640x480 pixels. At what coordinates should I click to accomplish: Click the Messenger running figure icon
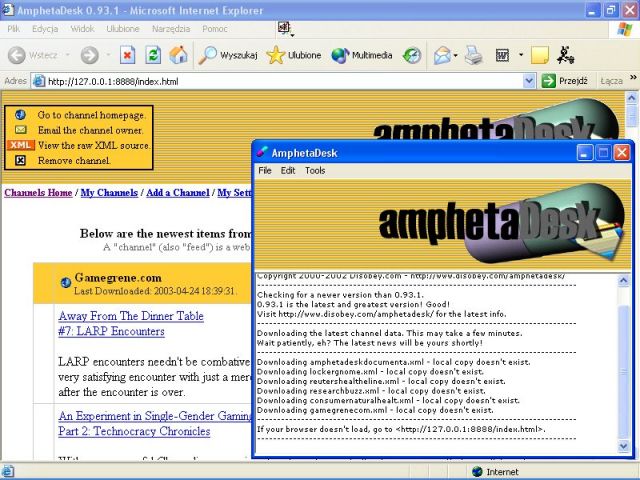click(x=565, y=55)
